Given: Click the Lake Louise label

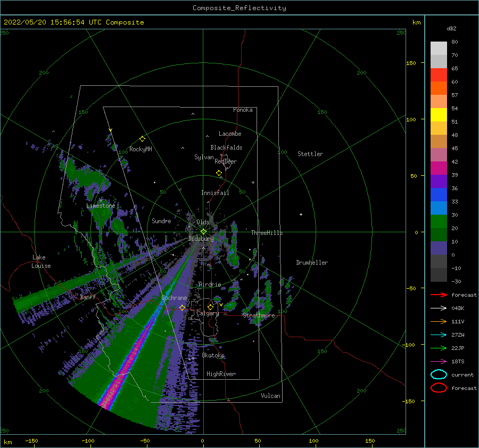Looking at the screenshot, I should [41, 262].
